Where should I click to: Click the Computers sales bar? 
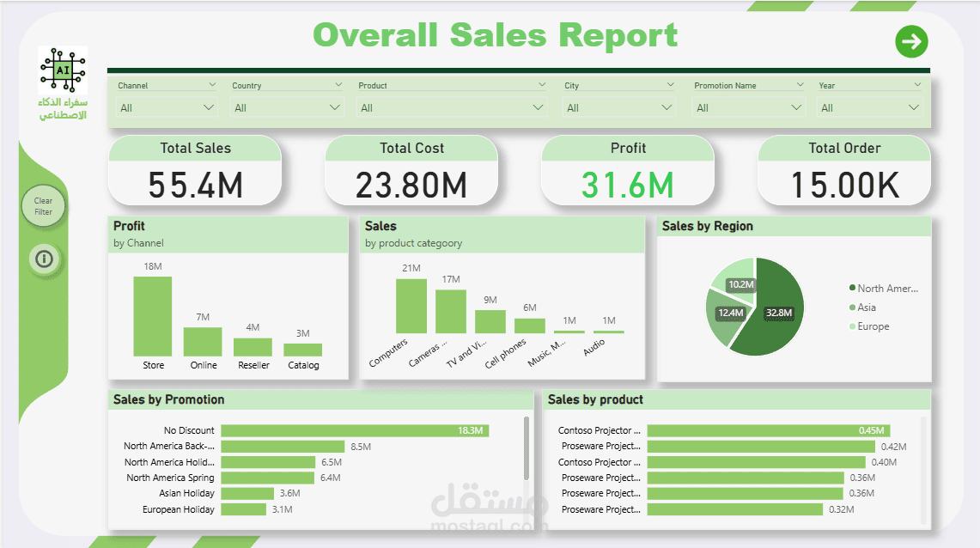pyautogui.click(x=411, y=306)
